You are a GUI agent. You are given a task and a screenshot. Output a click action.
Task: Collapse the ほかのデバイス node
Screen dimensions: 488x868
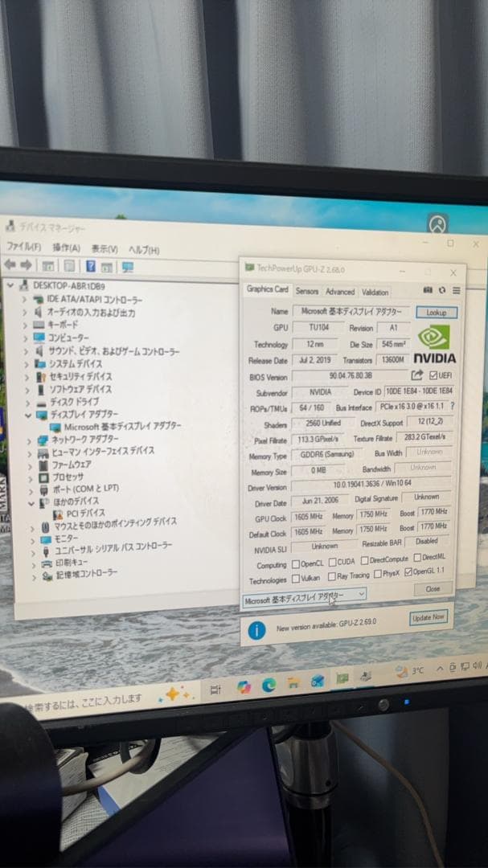[31, 504]
